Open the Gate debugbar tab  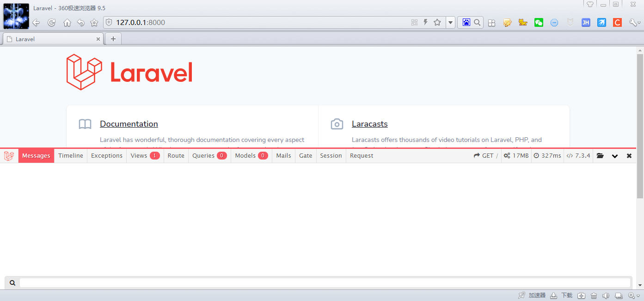click(x=306, y=156)
